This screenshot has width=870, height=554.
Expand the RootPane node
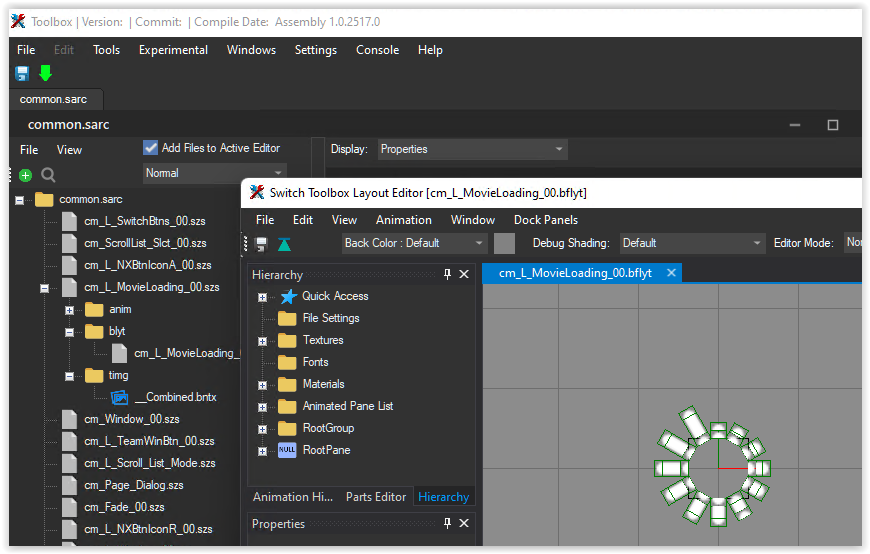tap(262, 451)
